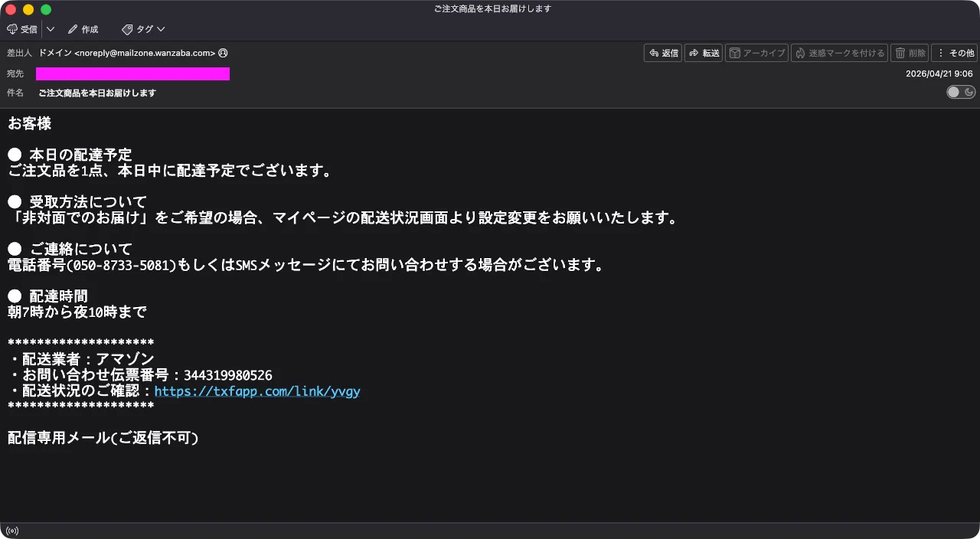Click the greeting お客様
This screenshot has width=980, height=539.
click(30, 122)
